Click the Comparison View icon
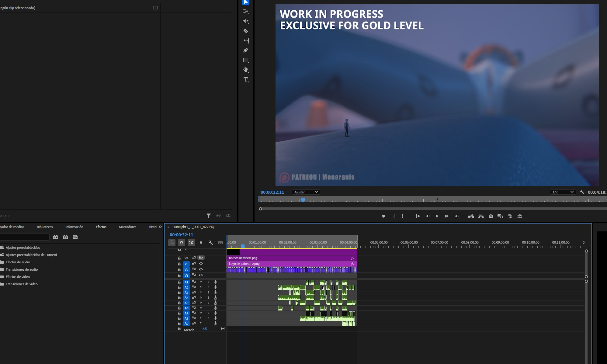The image size is (607, 364). point(500,216)
